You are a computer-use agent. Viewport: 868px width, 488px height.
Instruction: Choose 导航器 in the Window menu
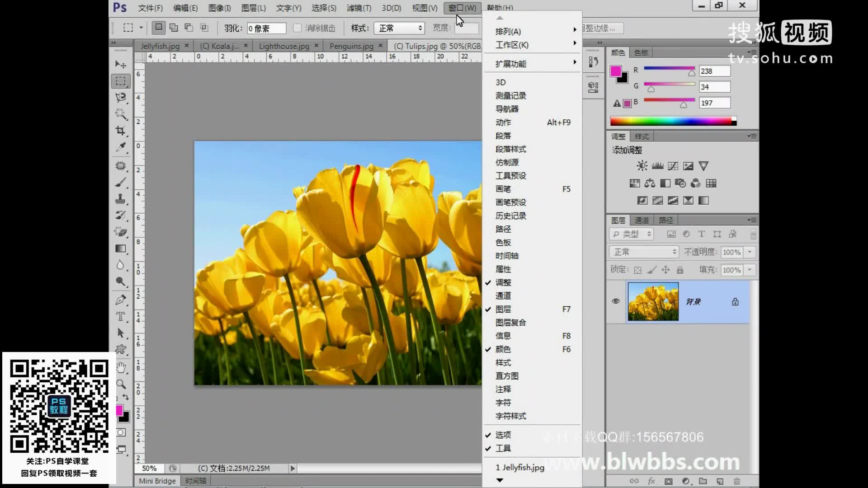532,109
